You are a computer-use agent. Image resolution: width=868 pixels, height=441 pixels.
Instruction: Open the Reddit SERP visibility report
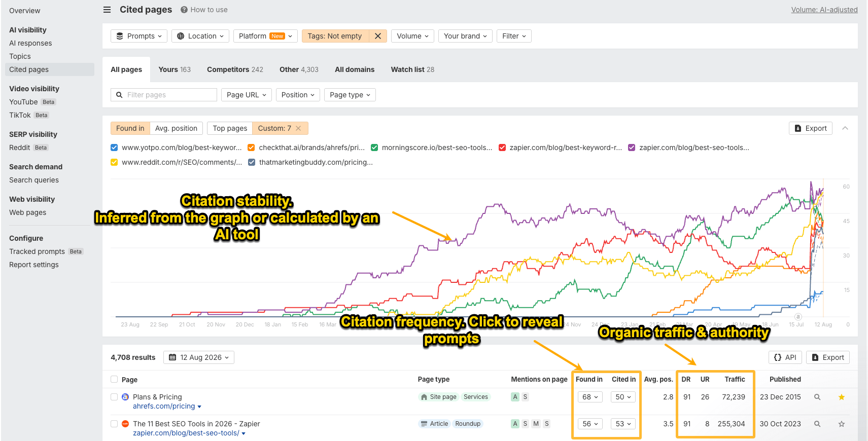(x=19, y=148)
